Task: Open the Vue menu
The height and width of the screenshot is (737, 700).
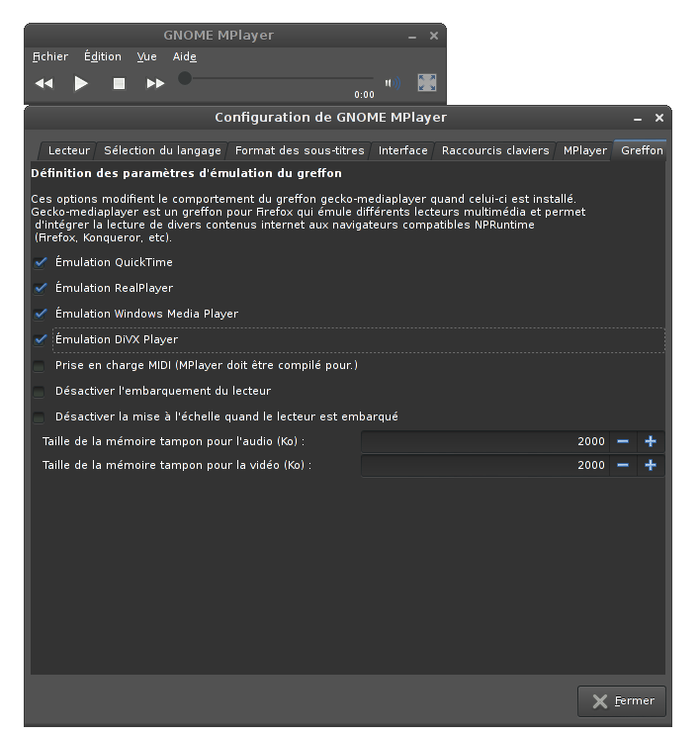Action: 146,56
